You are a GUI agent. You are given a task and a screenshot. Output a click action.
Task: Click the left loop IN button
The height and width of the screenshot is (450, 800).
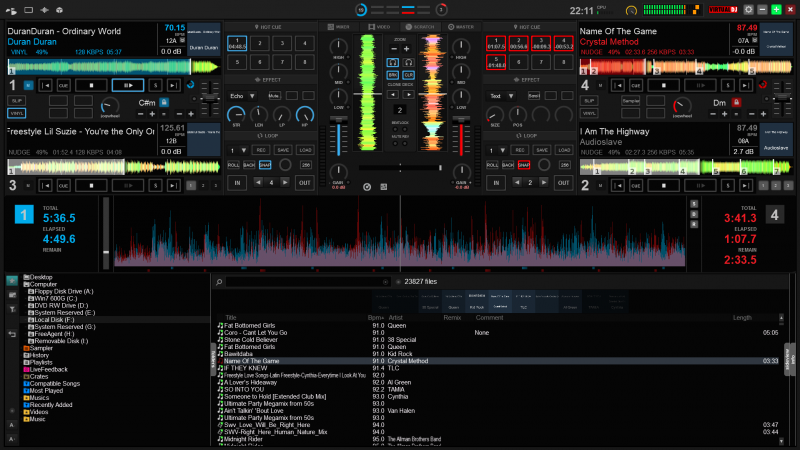237,183
